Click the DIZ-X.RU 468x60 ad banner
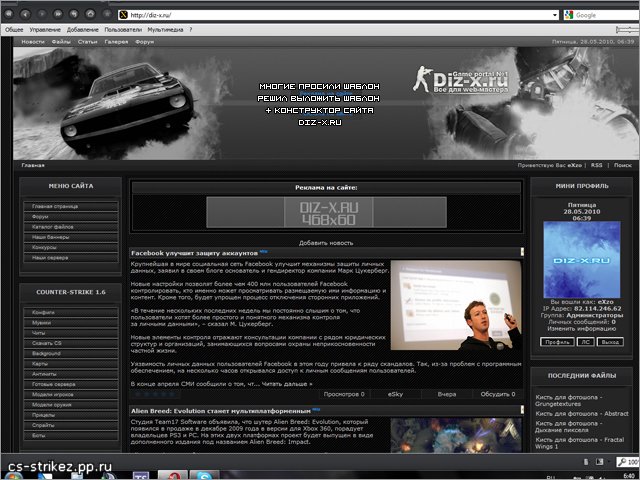 click(x=327, y=212)
